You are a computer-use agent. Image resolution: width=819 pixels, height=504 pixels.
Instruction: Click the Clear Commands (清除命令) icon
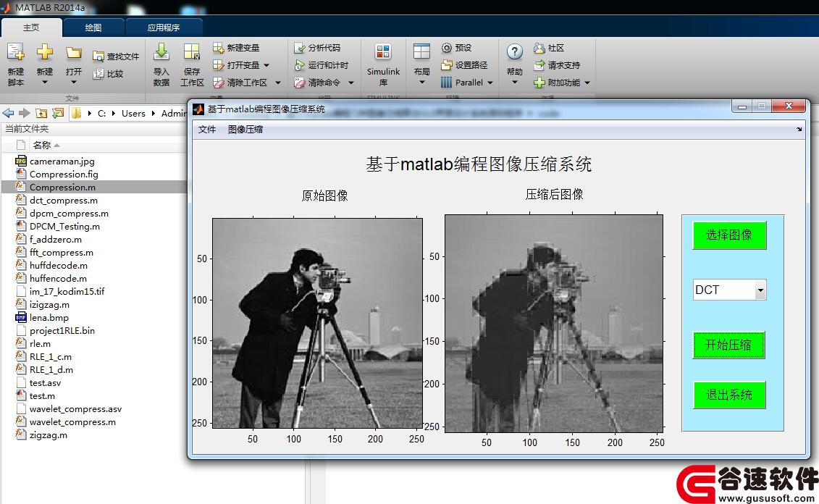coord(299,83)
